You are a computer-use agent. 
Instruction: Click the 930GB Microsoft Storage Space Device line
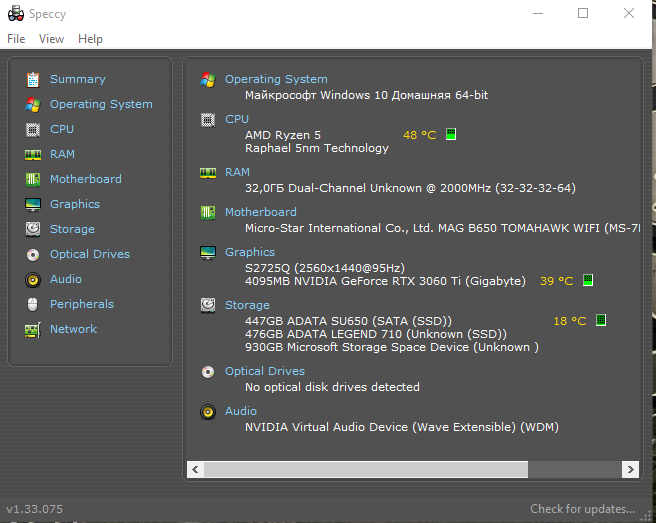(392, 347)
